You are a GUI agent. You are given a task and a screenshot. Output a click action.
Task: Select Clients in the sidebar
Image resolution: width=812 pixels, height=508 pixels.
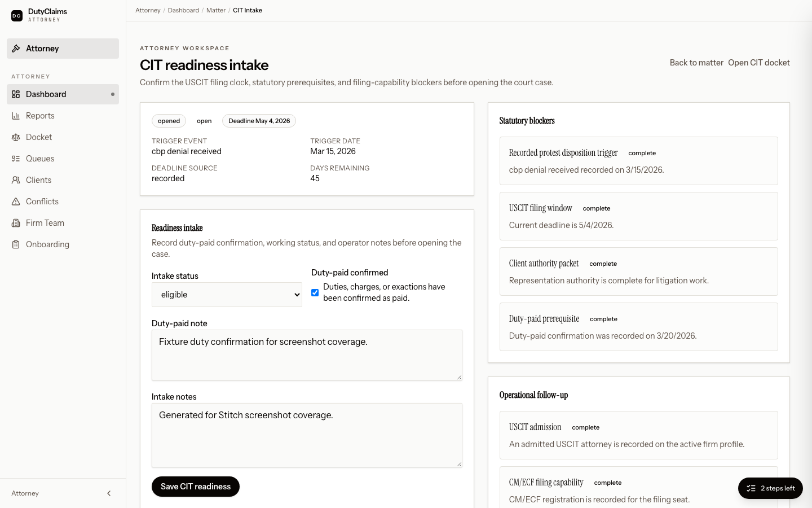(x=63, y=180)
